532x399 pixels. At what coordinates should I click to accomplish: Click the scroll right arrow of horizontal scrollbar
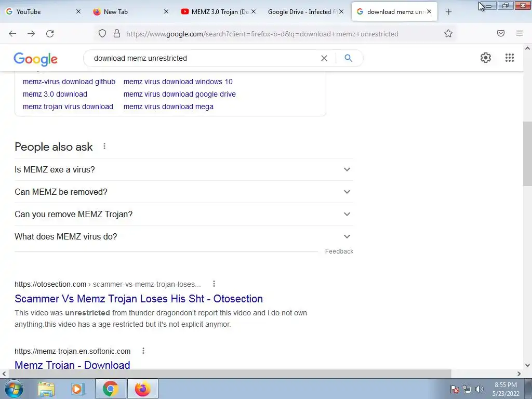[519, 374]
